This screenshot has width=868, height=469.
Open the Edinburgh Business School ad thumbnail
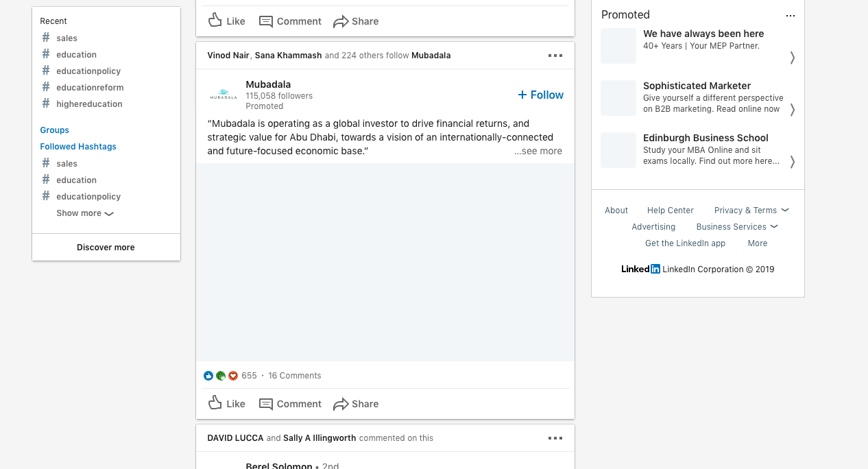click(618, 150)
